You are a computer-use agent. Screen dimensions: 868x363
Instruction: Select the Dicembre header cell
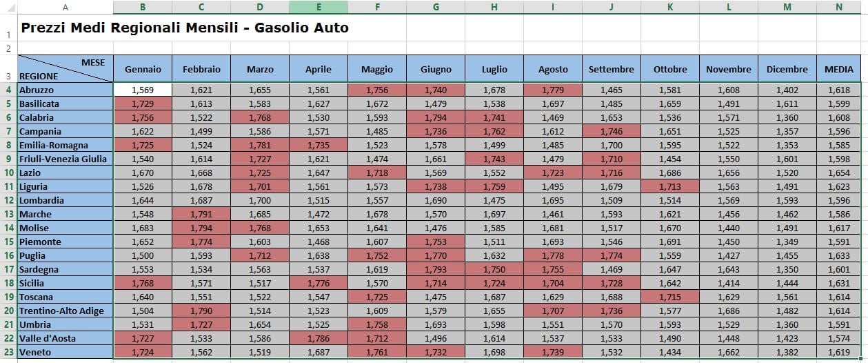coord(787,69)
